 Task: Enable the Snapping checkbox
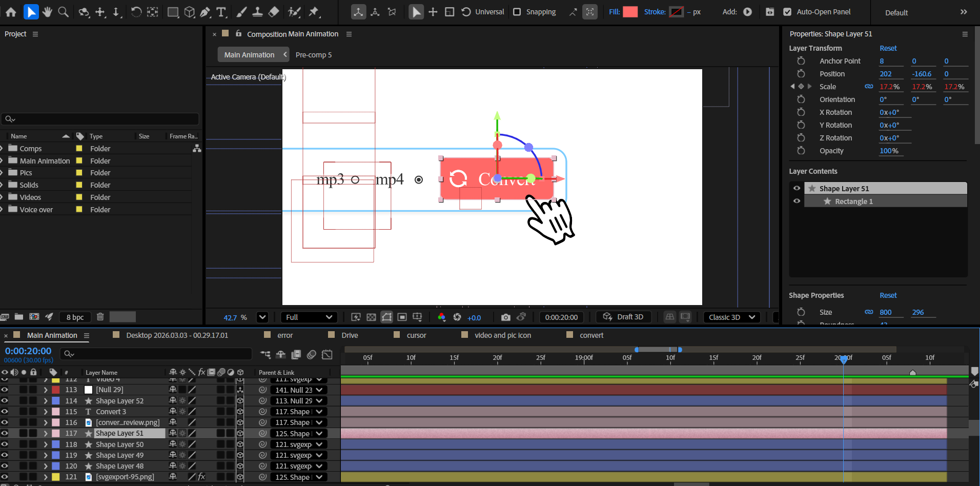517,12
